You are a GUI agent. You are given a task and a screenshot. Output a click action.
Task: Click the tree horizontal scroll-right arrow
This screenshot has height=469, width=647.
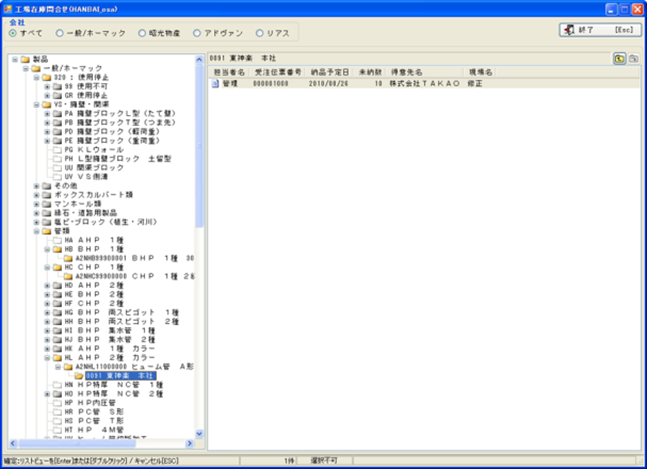(x=190, y=444)
